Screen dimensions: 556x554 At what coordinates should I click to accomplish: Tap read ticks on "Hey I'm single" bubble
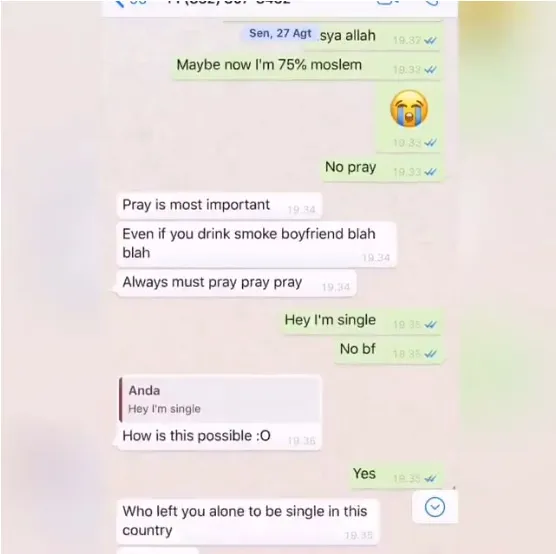tap(430, 325)
